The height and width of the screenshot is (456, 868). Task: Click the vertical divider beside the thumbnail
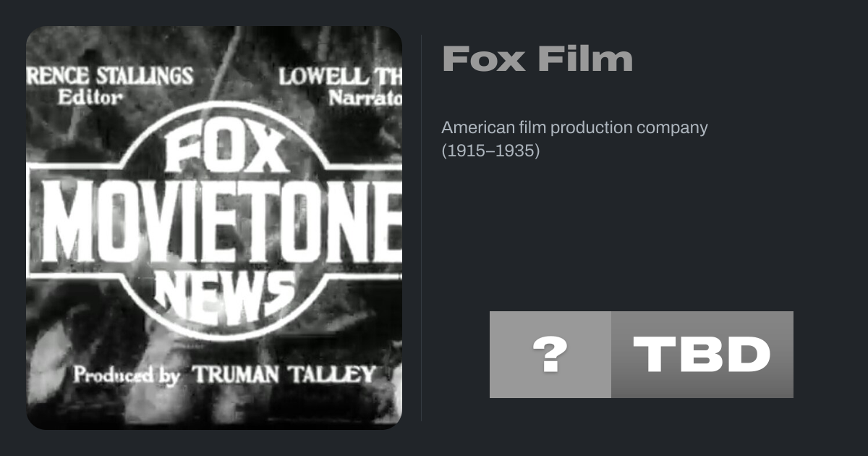coord(422,228)
